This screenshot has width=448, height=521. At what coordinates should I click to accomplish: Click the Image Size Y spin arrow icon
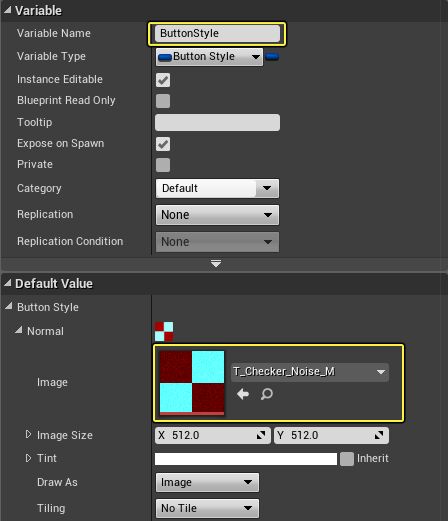(x=379, y=435)
